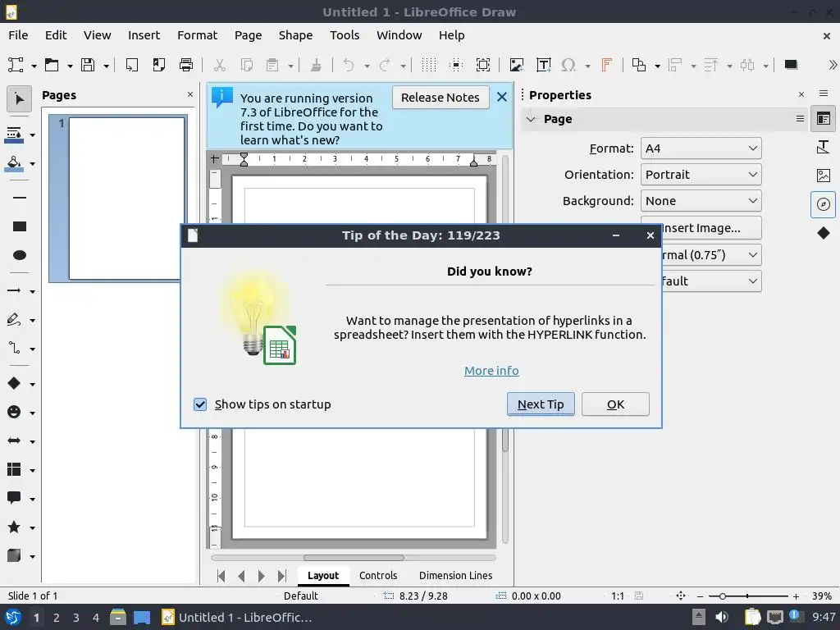Click the zoom in plus button
The image size is (840, 630).
[796, 596]
